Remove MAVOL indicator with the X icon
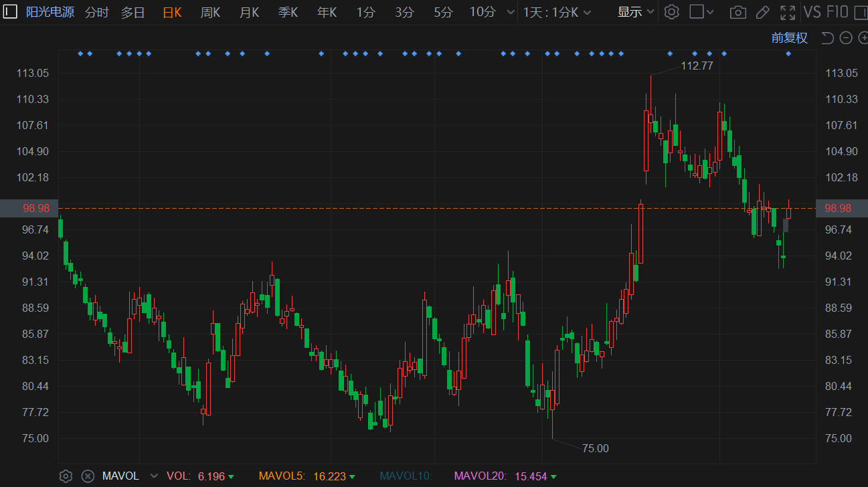The height and width of the screenshot is (487, 868). (x=88, y=476)
